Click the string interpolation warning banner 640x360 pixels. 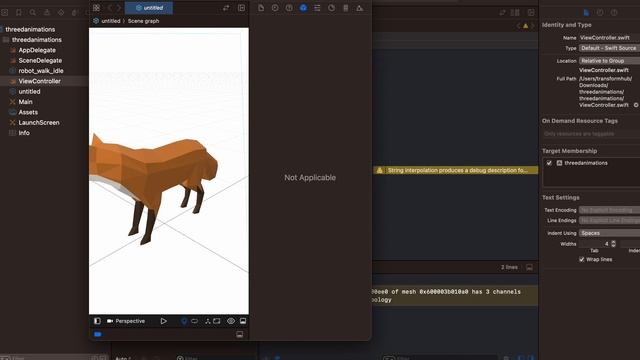point(456,170)
